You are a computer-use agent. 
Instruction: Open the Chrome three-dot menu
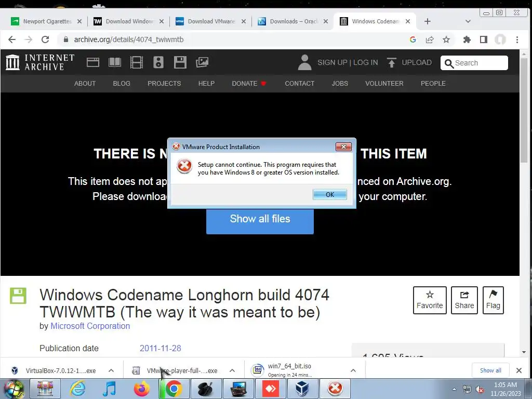coord(517,39)
